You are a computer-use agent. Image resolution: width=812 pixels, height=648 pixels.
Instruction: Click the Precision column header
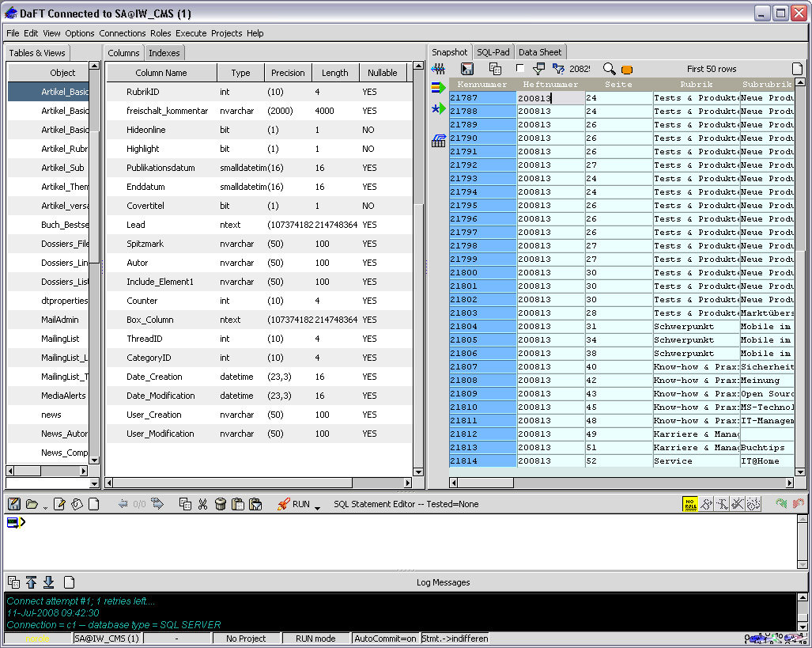(x=288, y=73)
